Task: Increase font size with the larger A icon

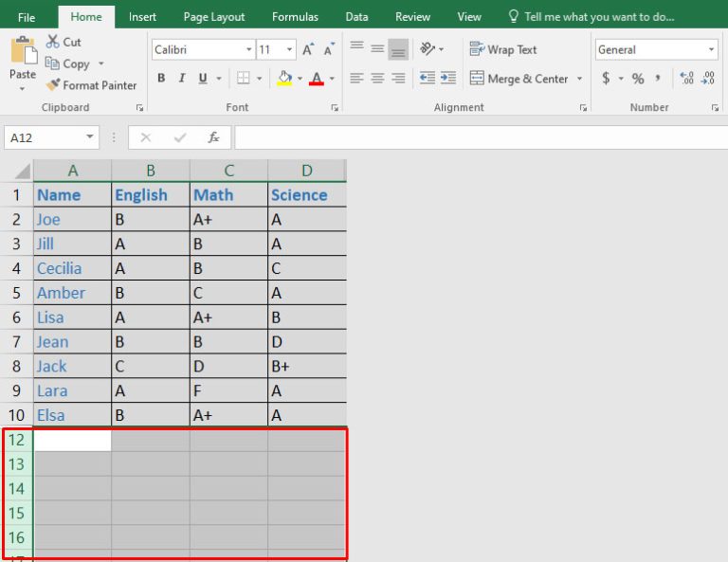Action: click(308, 49)
